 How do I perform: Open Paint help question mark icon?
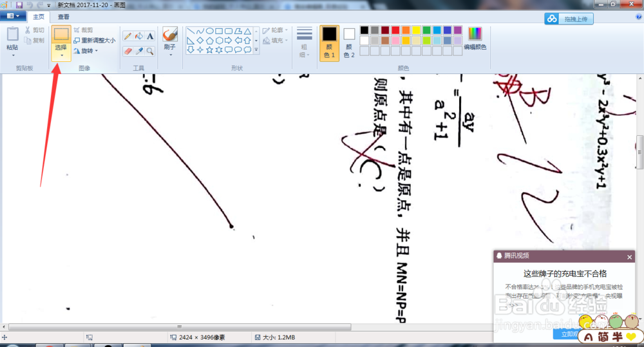click(639, 17)
